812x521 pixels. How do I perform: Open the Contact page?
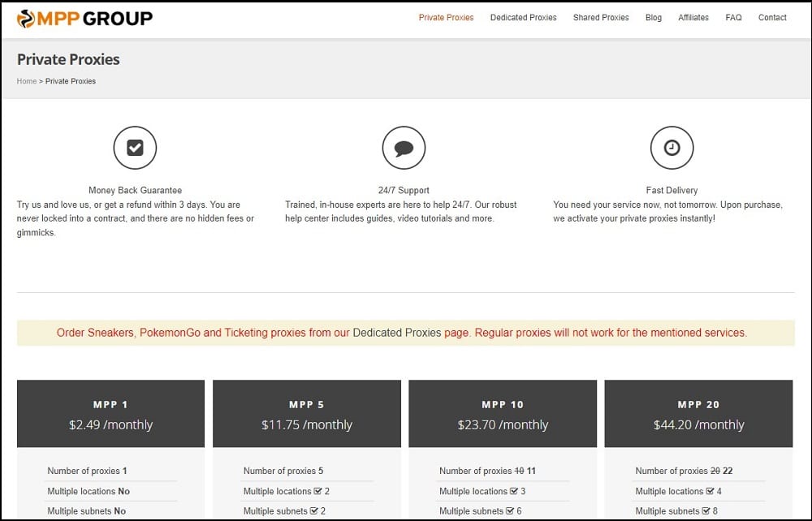[772, 18]
